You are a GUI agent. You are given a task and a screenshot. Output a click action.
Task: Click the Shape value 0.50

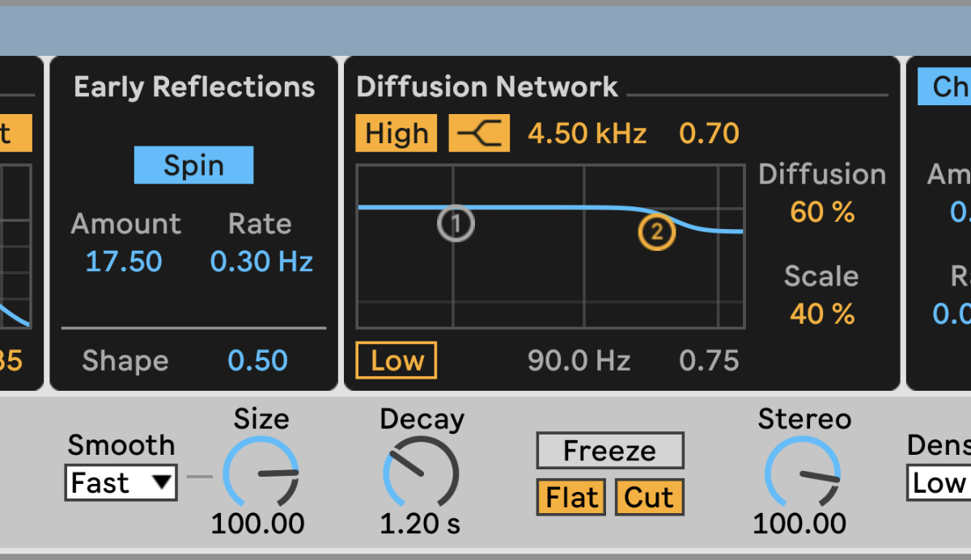point(257,361)
